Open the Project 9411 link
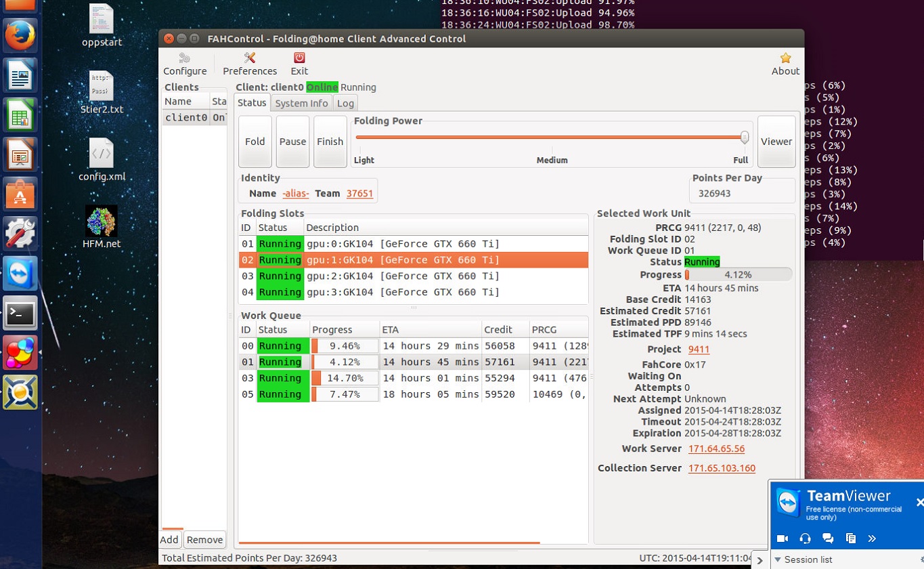The height and width of the screenshot is (569, 924). 699,350
